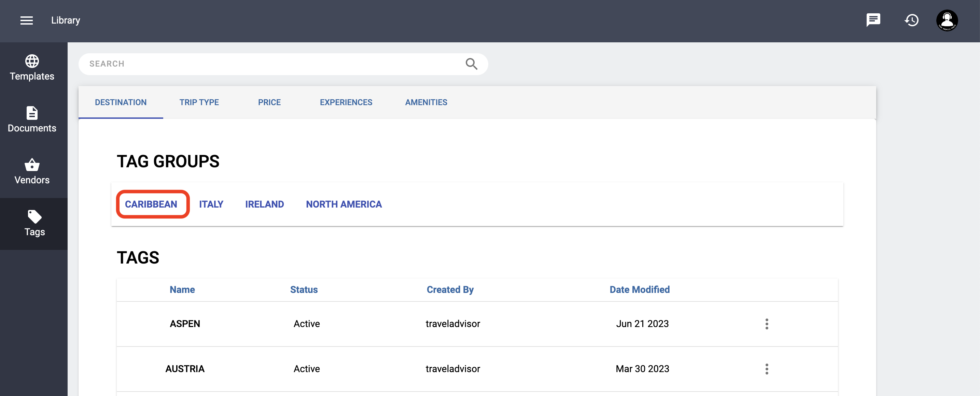Click the AUSTRIA tag name
Image resolution: width=980 pixels, height=396 pixels.
click(x=185, y=369)
